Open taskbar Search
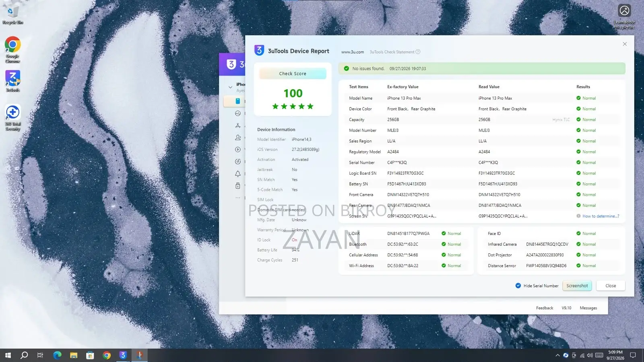644x362 pixels. 24,355
